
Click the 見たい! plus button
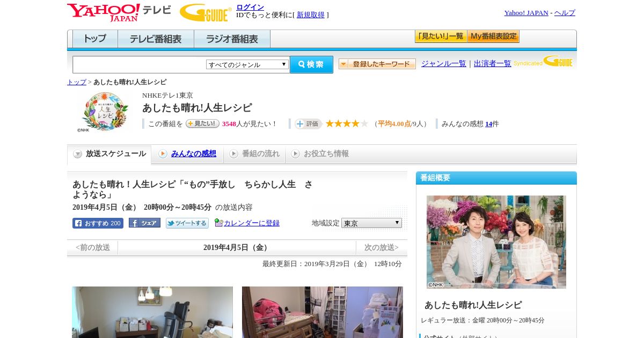(202, 124)
